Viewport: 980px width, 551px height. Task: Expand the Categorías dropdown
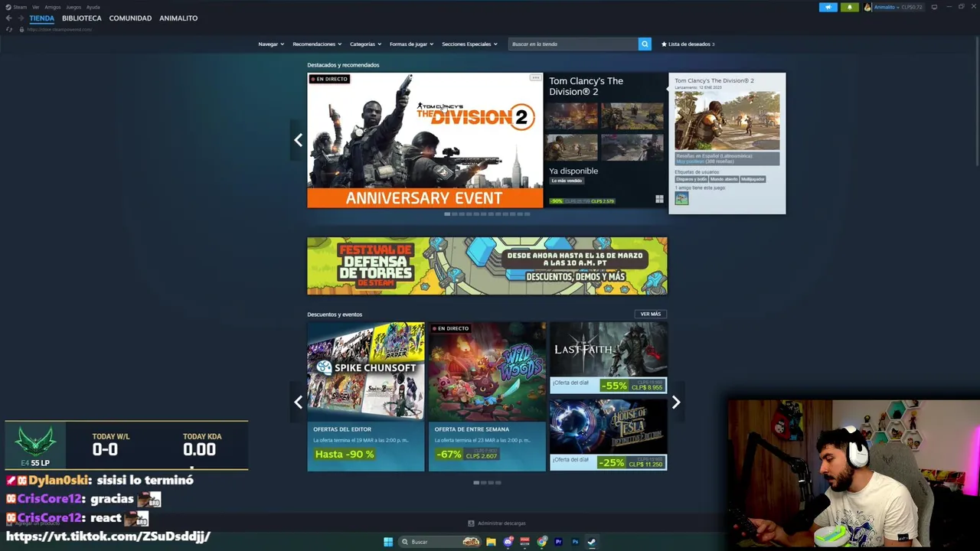[x=365, y=44]
